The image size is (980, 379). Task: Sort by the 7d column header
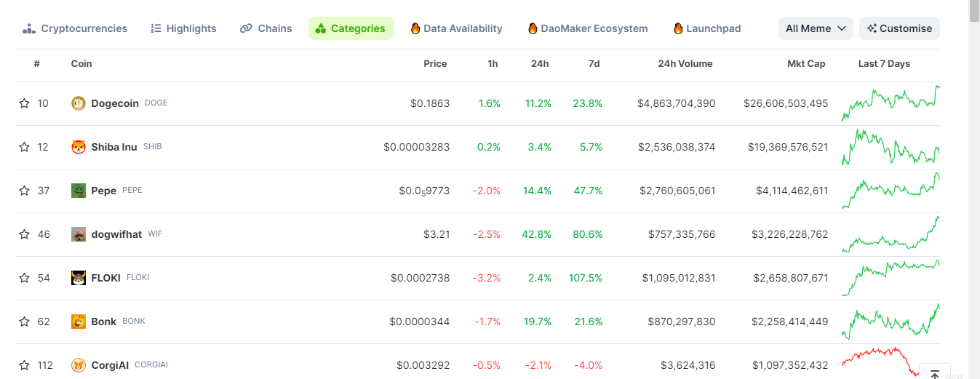[594, 64]
